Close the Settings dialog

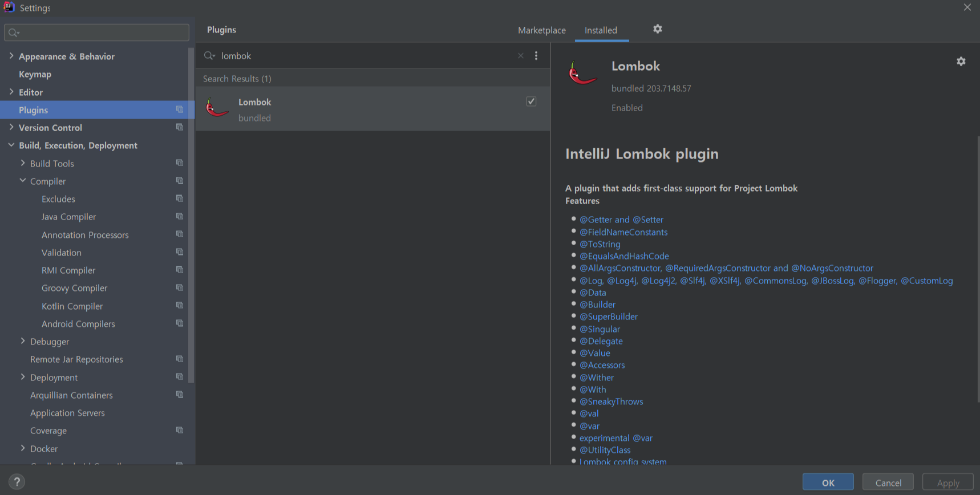coord(967,7)
